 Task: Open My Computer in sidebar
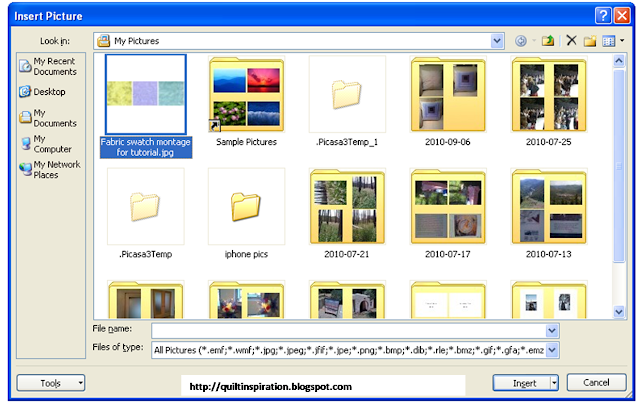(x=47, y=144)
